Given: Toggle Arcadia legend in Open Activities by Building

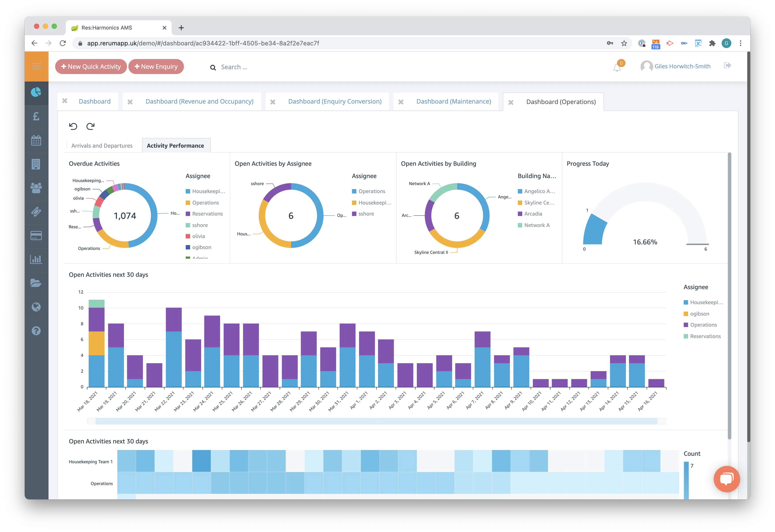Looking at the screenshot, I should click(533, 214).
